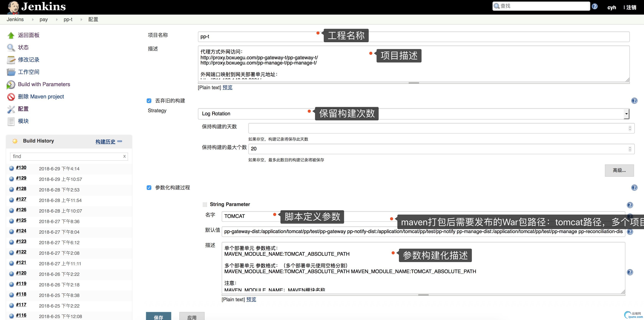The image size is (644, 320).
Task: Click the 高级... button
Action: (x=619, y=171)
